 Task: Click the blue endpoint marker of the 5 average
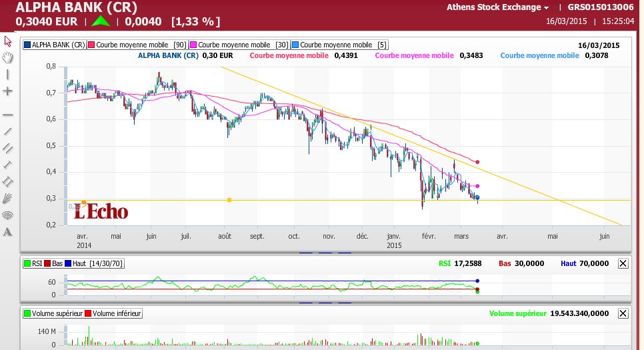[477, 197]
